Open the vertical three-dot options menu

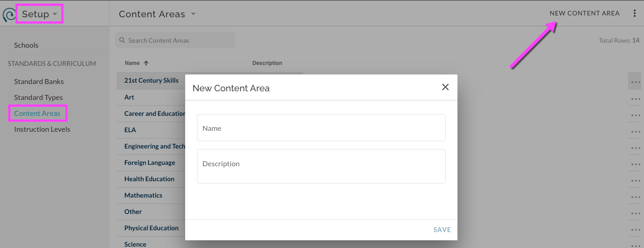(634, 13)
